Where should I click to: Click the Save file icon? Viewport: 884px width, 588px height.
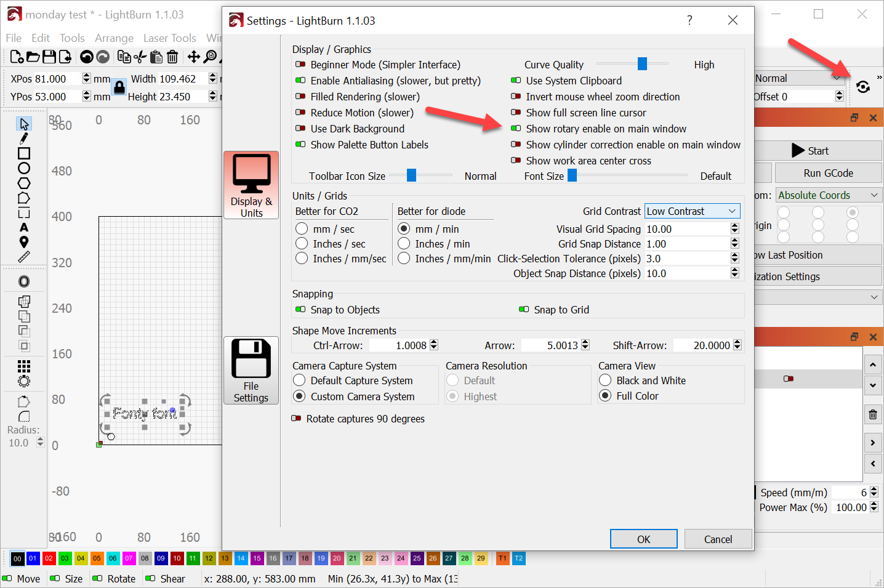point(49,57)
